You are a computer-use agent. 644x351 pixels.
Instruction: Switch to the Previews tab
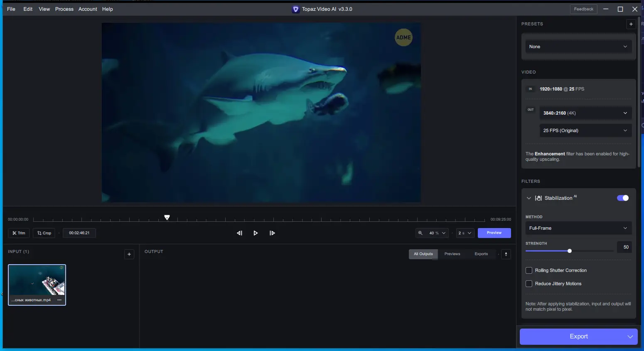[x=452, y=254]
